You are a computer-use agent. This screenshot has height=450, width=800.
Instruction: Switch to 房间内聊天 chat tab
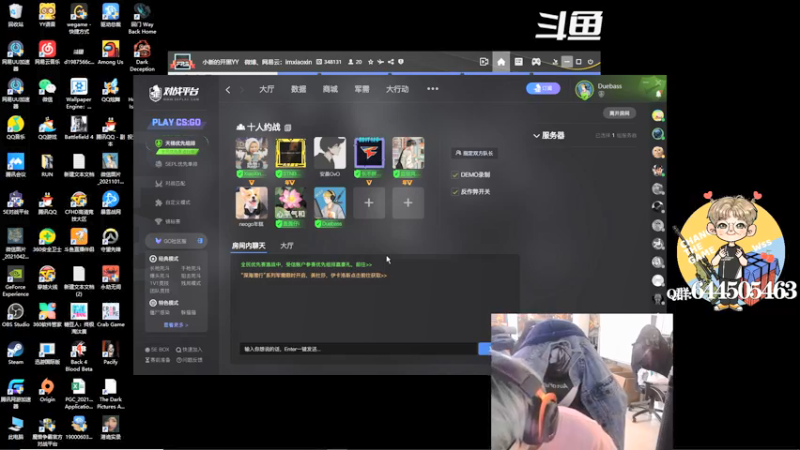pos(248,246)
